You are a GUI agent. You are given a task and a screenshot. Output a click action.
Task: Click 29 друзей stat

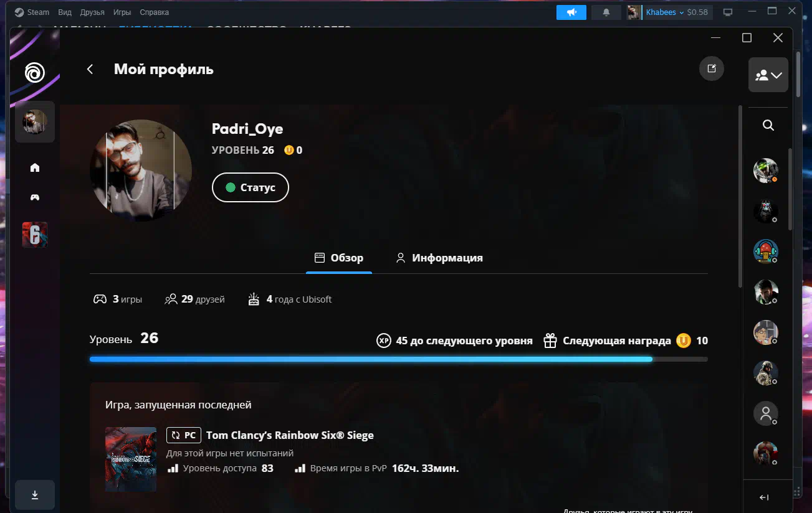pos(194,299)
